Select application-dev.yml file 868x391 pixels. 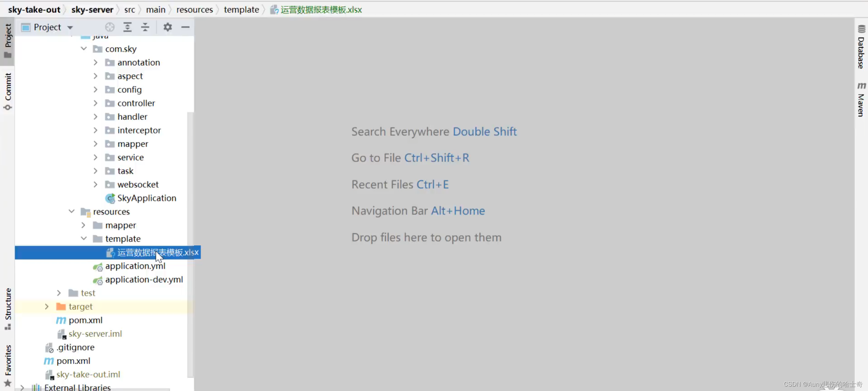(x=144, y=280)
